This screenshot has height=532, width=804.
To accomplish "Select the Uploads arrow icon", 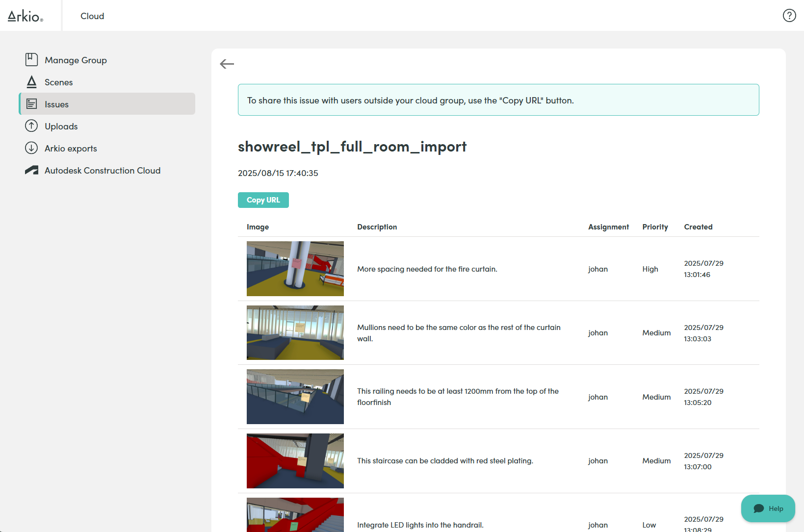I will [31, 126].
